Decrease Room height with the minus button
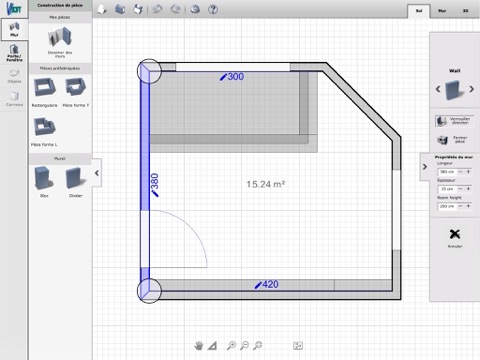This screenshot has height=360, width=480. (x=460, y=206)
